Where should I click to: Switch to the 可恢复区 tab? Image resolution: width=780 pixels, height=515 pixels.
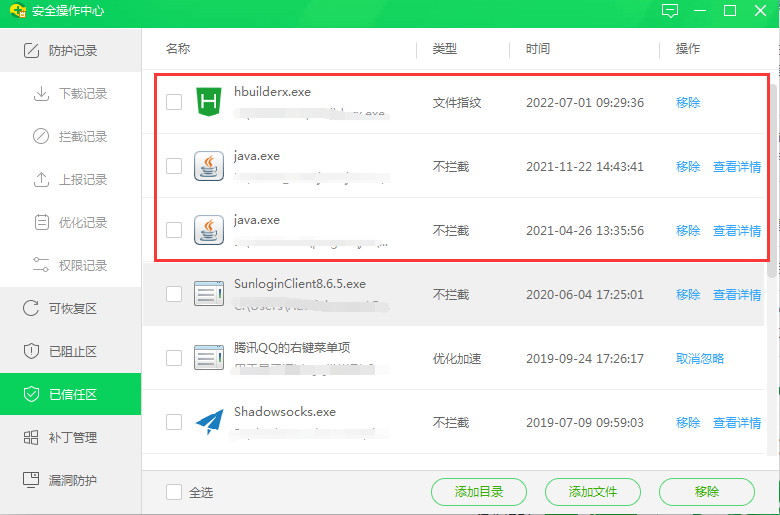(71, 309)
